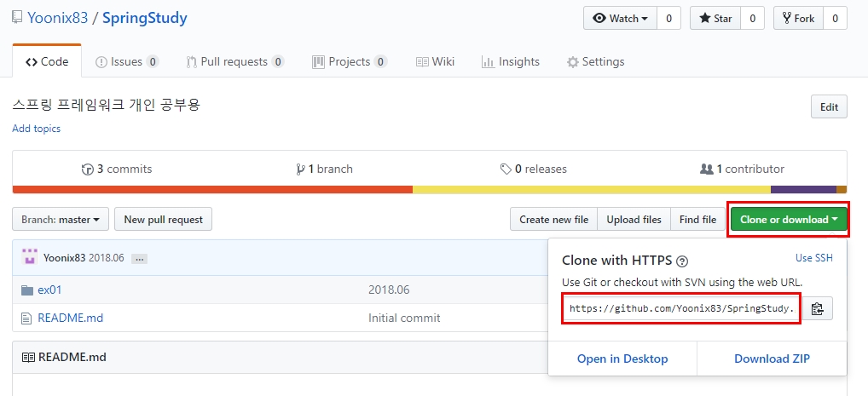The height and width of the screenshot is (396, 868).
Task: View the 1 contributor page
Action: tap(742, 169)
